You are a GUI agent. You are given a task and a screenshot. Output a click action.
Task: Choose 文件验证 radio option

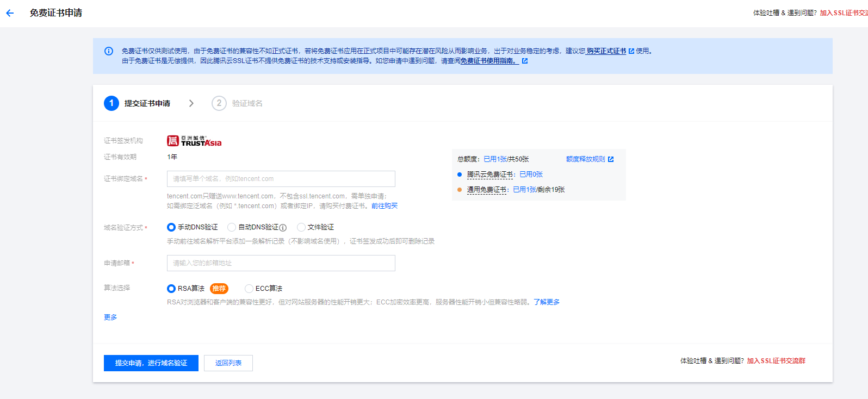point(301,227)
